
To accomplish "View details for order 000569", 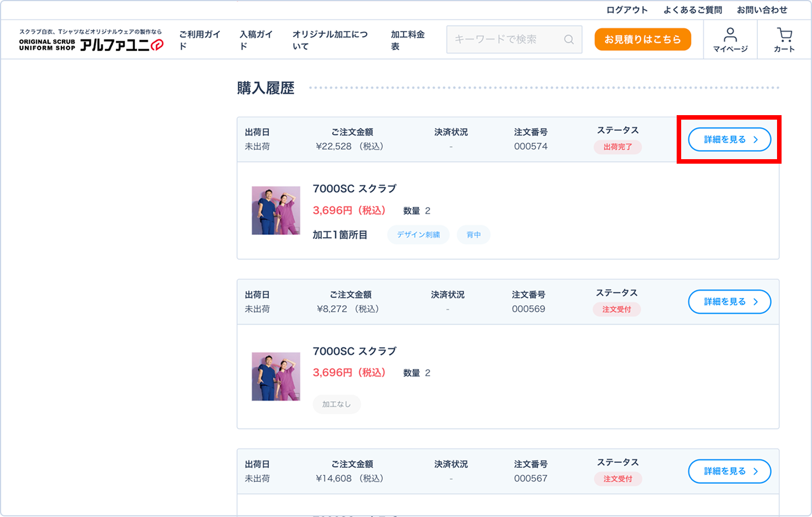I will [729, 302].
